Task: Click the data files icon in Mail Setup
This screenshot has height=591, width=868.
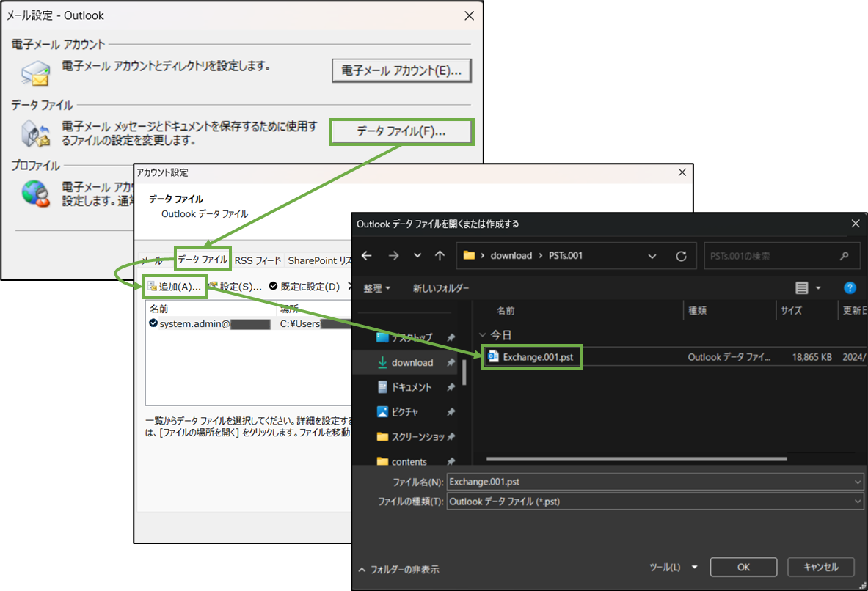Action: click(x=36, y=134)
